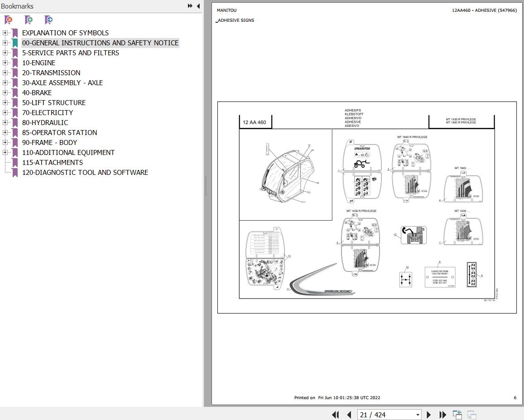The image size is (524, 420).
Task: Go to the previous page
Action: tap(349, 415)
